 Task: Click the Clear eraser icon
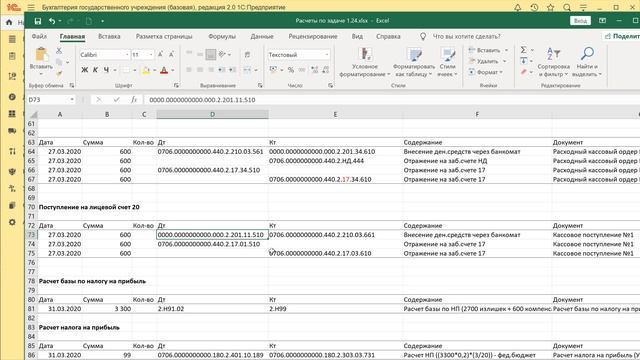[x=524, y=72]
